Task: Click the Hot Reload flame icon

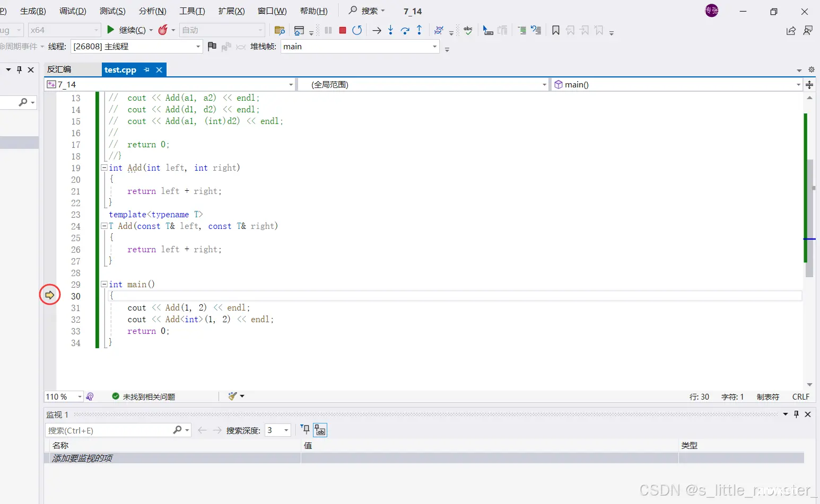Action: [x=163, y=30]
